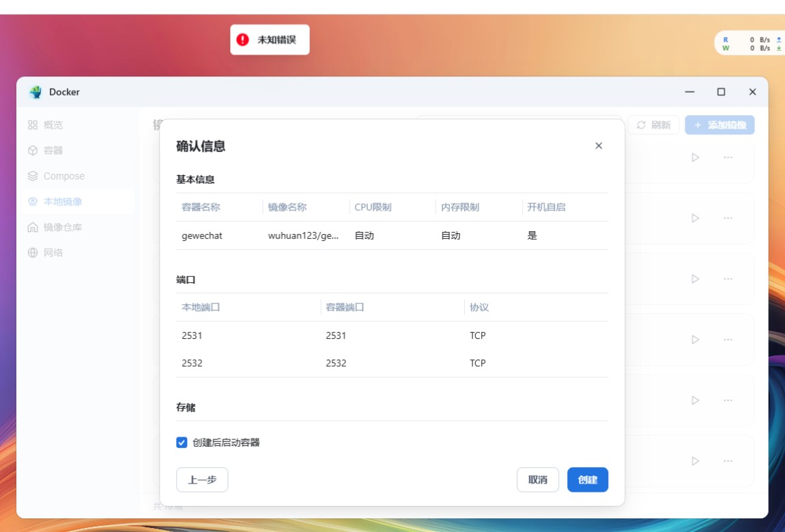Image resolution: width=785 pixels, height=532 pixels.
Task: Click TCP in the 2531 port row
Action: tap(478, 336)
